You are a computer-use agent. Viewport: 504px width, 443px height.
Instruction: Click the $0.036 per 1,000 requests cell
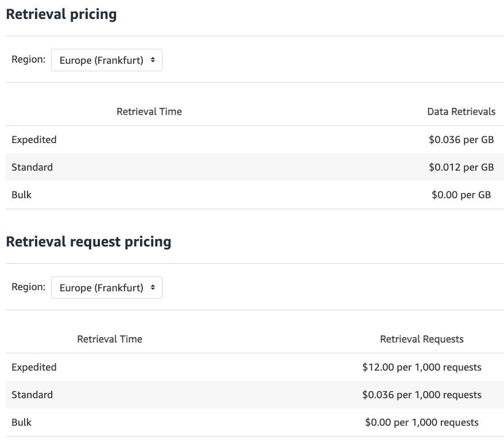(x=421, y=395)
